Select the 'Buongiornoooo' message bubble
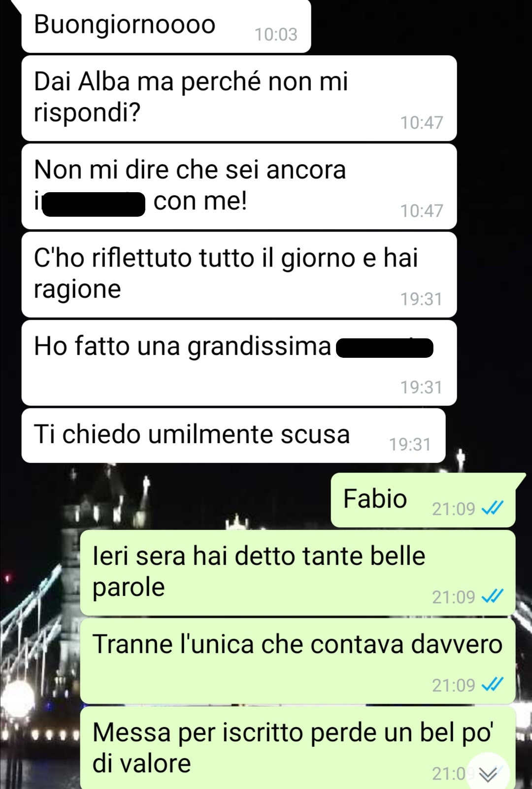Screen dimensions: 532x789 [166, 26]
